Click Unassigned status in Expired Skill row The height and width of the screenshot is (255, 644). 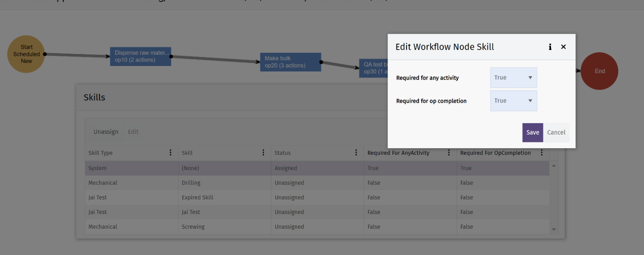pyautogui.click(x=317, y=197)
